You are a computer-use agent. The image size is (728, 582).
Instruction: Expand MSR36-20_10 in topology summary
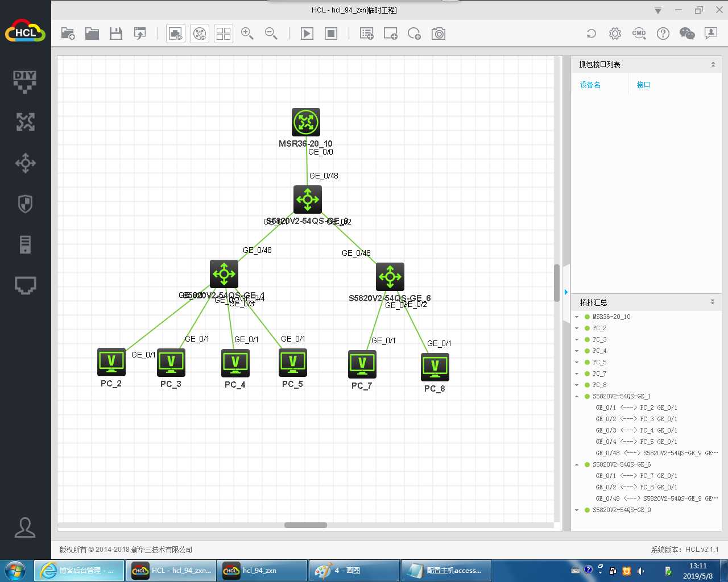[577, 317]
